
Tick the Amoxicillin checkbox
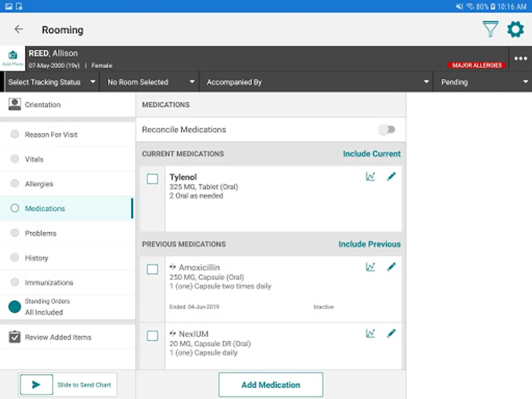click(x=153, y=270)
